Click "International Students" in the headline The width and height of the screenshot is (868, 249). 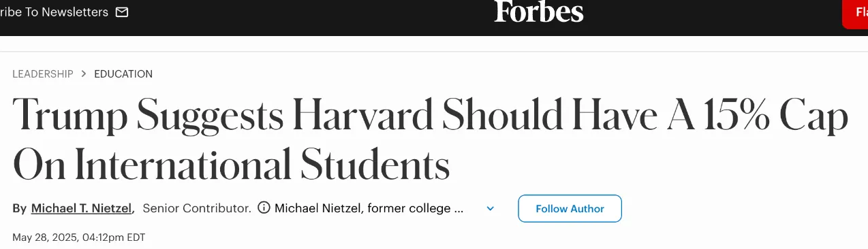[x=262, y=165]
